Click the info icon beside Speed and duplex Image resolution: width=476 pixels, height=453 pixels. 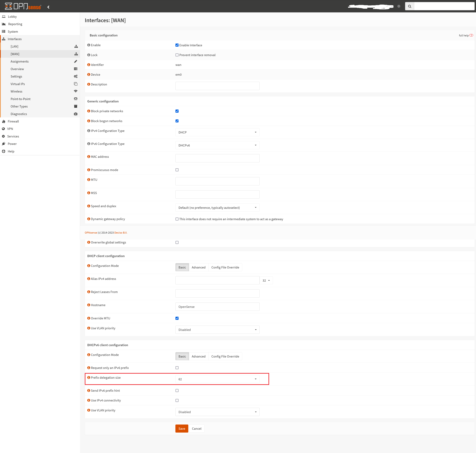(89, 206)
